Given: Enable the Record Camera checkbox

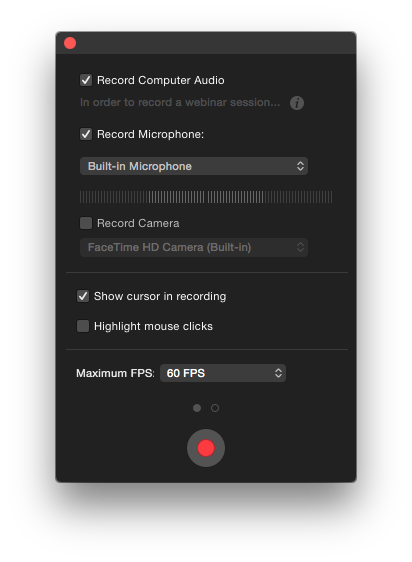Looking at the screenshot, I should 86,223.
